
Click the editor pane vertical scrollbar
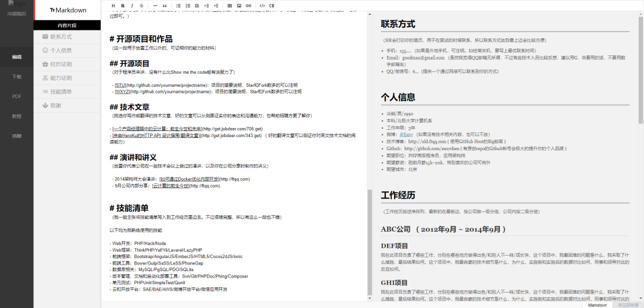click(370, 242)
